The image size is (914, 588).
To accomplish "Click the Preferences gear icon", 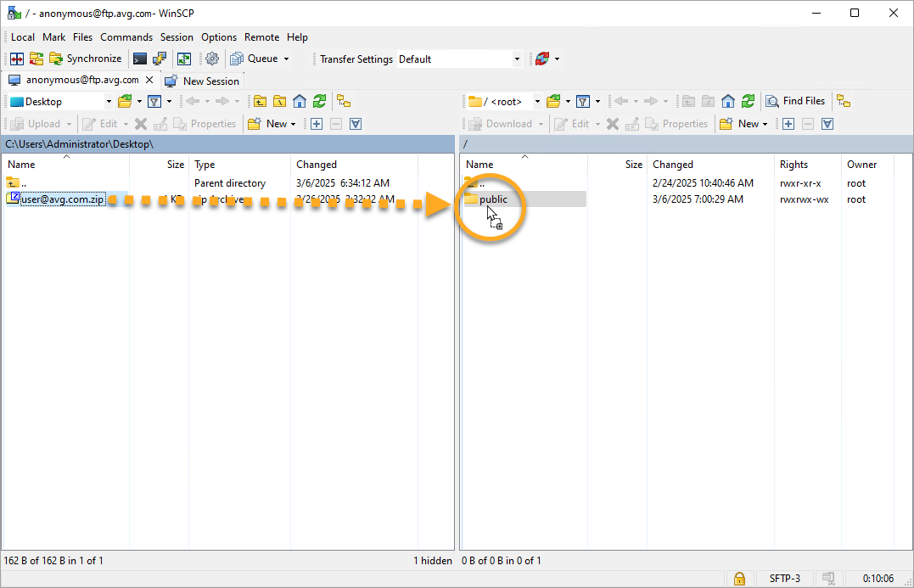I will (212, 59).
